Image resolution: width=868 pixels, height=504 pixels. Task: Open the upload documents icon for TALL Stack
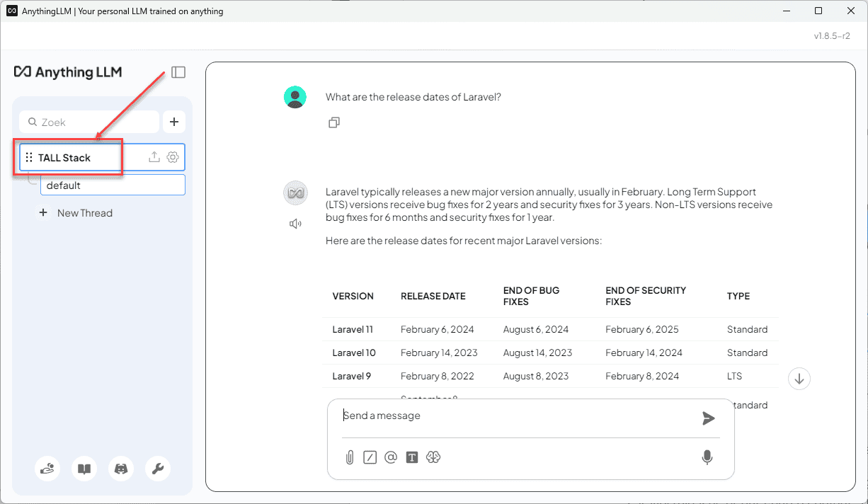[x=154, y=157]
